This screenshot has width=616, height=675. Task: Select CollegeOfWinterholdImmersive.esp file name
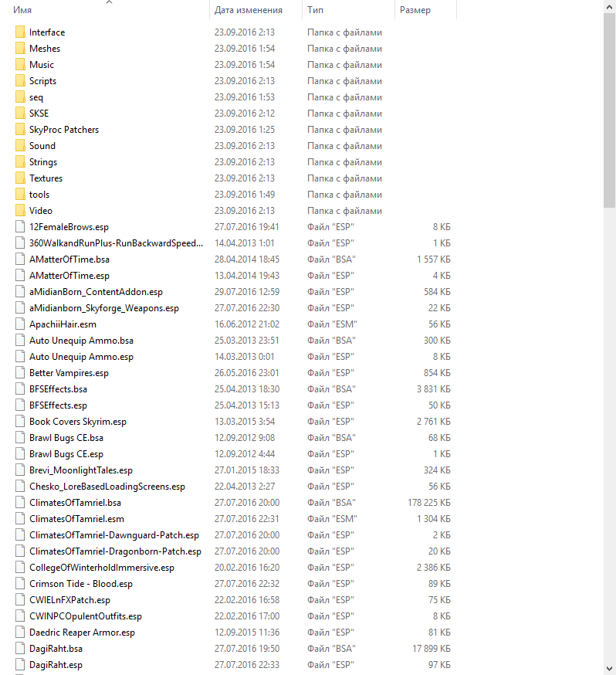pos(102,568)
